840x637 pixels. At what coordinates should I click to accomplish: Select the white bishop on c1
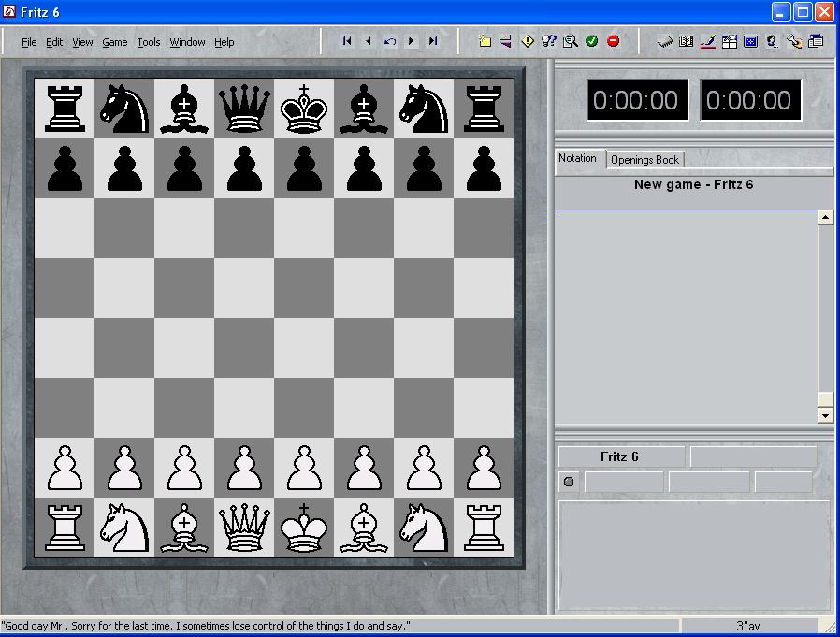point(184,528)
